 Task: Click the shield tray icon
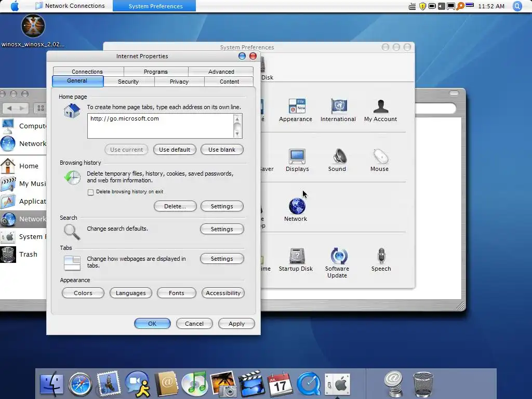coord(422,6)
